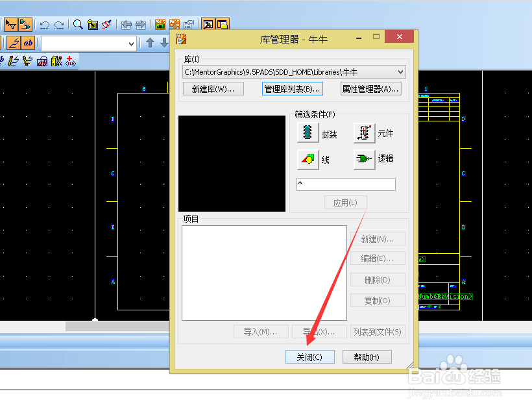Viewport: 532px width, 411px height.
Task: Activate the selection filter arrow tool
Action: pyautogui.click(x=11, y=25)
